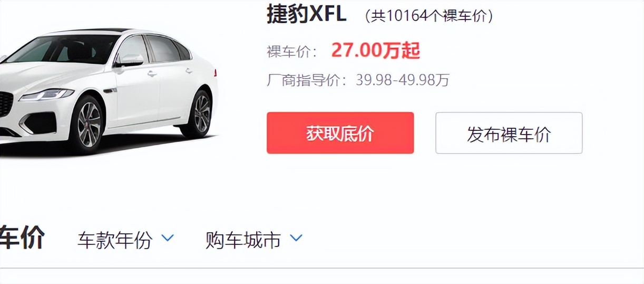Image resolution: width=644 pixels, height=284 pixels.
Task: Select the 39.98-49.98万 guide price range
Action: tap(403, 80)
